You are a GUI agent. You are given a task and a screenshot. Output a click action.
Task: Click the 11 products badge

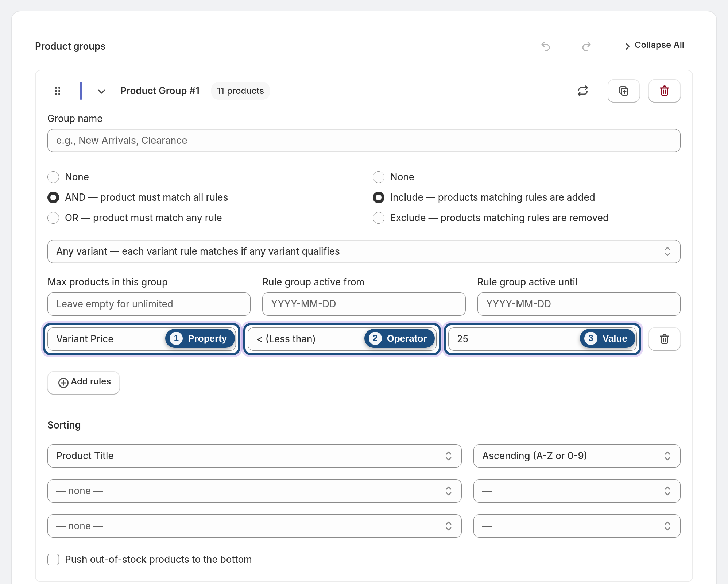[240, 91]
